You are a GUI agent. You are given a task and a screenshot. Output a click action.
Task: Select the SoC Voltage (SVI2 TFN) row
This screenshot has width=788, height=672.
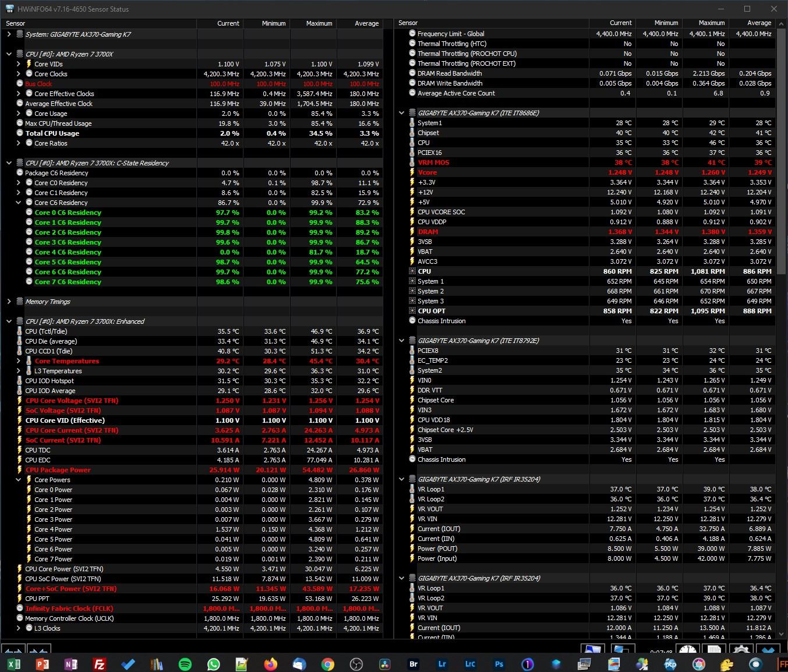point(192,411)
